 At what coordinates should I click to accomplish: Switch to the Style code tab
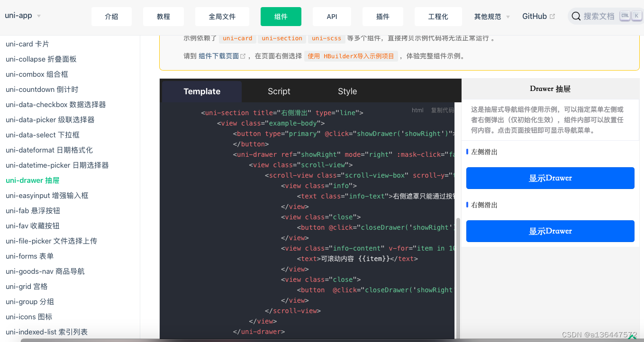pos(347,91)
